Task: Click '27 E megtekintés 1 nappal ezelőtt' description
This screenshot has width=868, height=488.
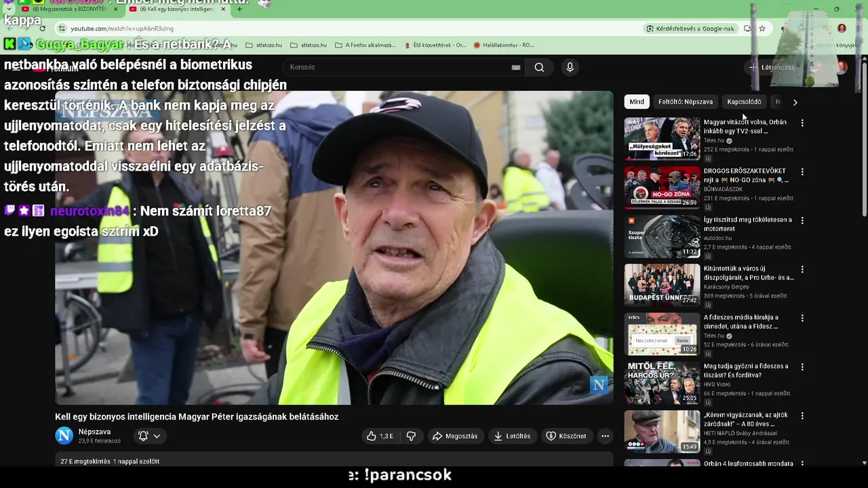Action: 110,462
